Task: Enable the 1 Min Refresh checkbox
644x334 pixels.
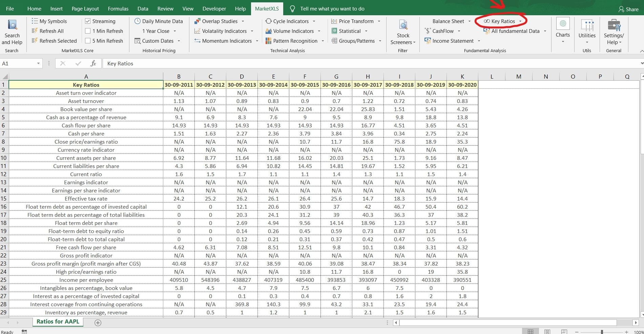Action: pyautogui.click(x=88, y=31)
